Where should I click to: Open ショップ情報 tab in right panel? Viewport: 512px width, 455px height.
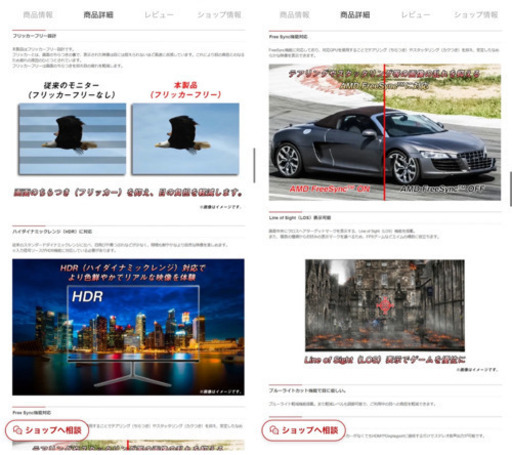pyautogui.click(x=476, y=15)
